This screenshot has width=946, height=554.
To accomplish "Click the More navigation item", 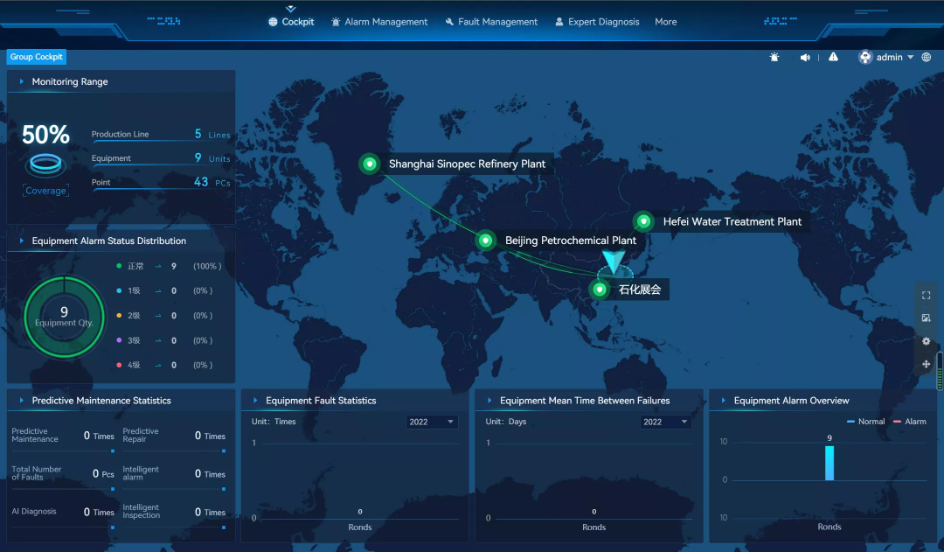I will (x=666, y=22).
